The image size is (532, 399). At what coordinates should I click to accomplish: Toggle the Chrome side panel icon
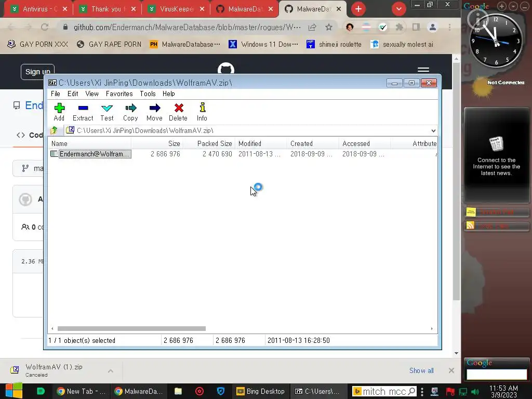click(x=416, y=27)
